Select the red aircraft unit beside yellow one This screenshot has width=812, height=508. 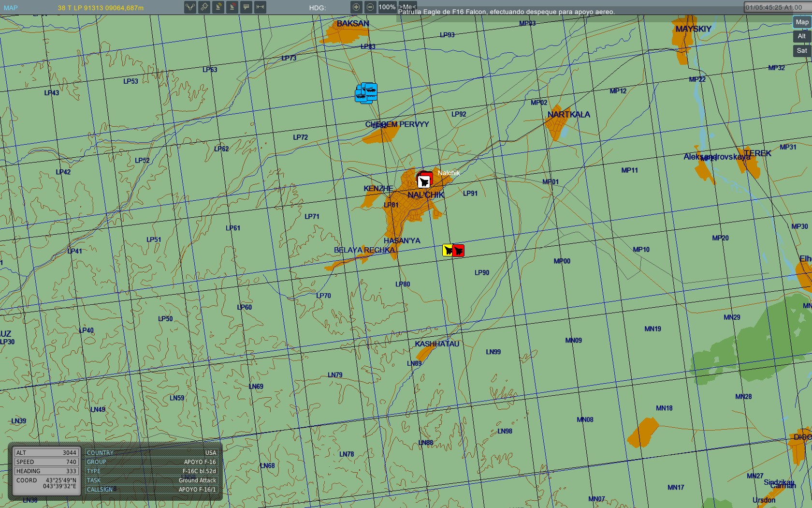459,250
